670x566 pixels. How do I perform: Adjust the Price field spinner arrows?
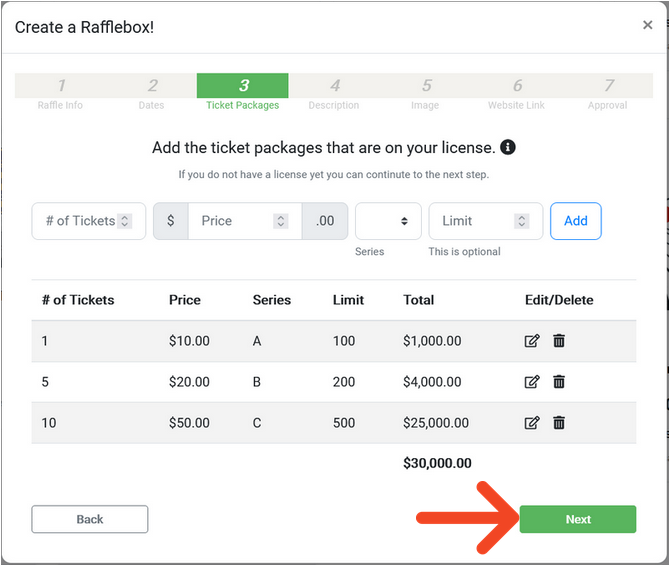click(281, 221)
